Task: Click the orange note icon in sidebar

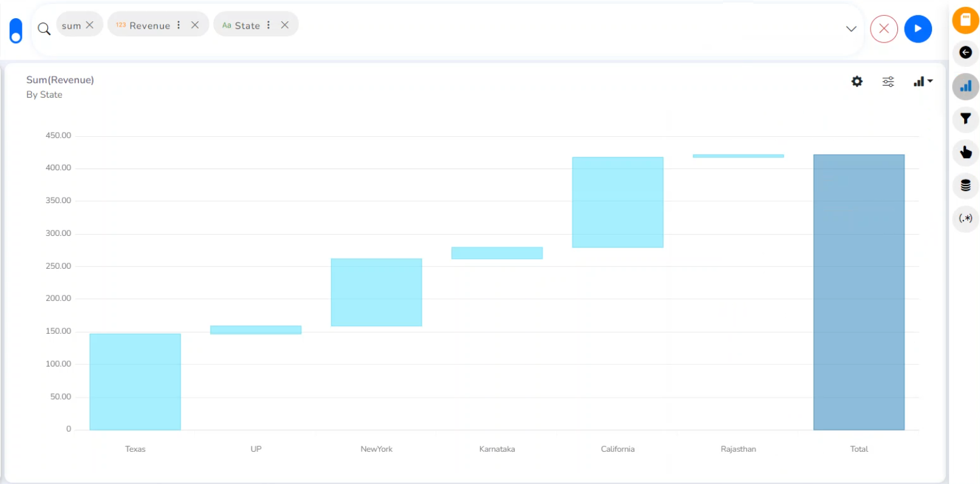Action: tap(965, 20)
